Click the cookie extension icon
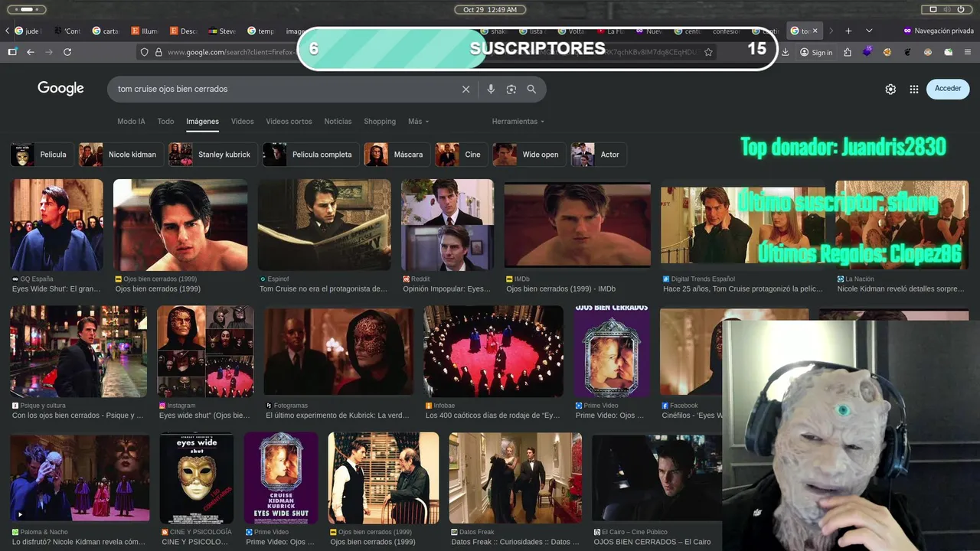 887,52
